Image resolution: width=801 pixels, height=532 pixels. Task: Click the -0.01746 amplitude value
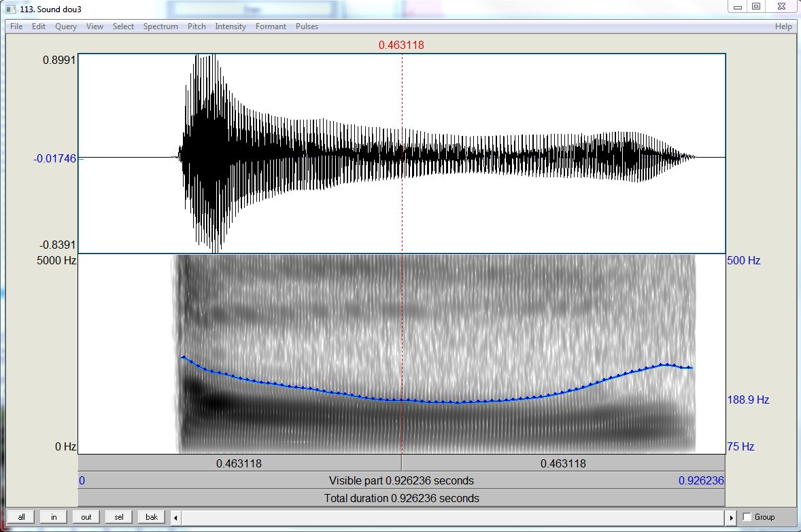[x=54, y=159]
